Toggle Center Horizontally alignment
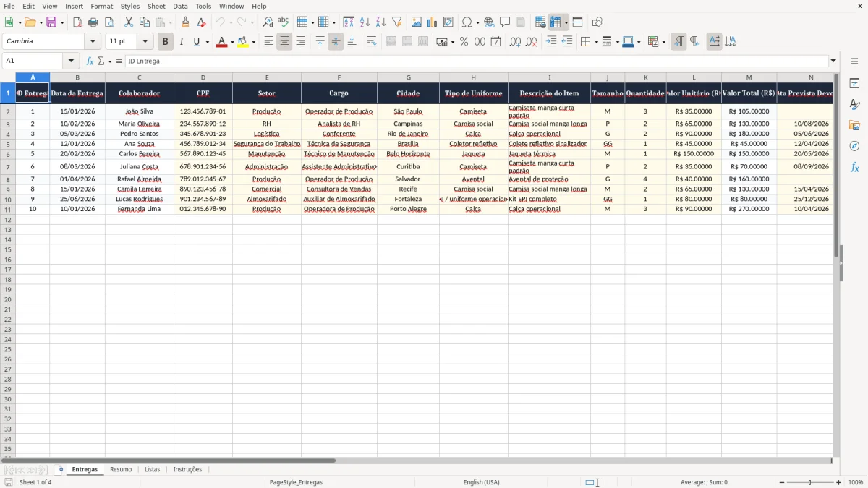Screen dimensions: 868x488 284,42
